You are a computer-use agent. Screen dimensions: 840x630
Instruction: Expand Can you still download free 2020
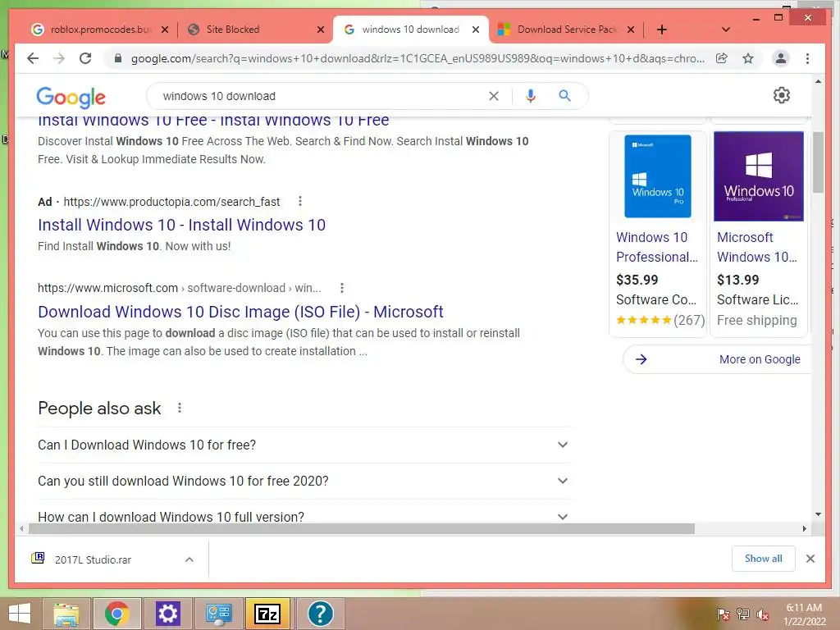(304, 481)
